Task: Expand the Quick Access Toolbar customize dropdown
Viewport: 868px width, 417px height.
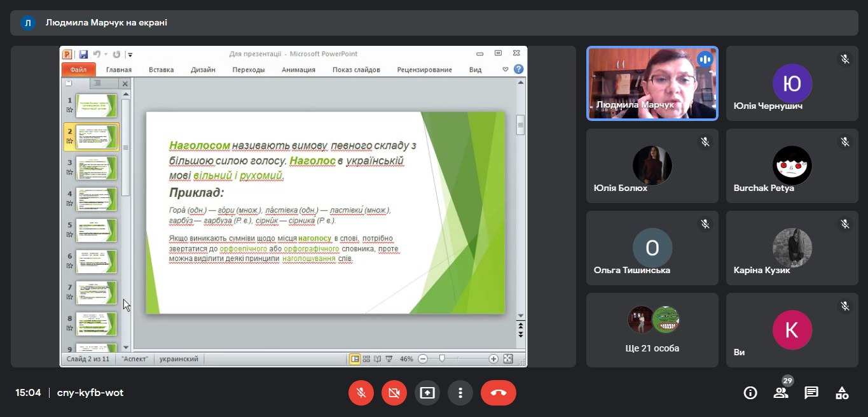Action: 130,55
